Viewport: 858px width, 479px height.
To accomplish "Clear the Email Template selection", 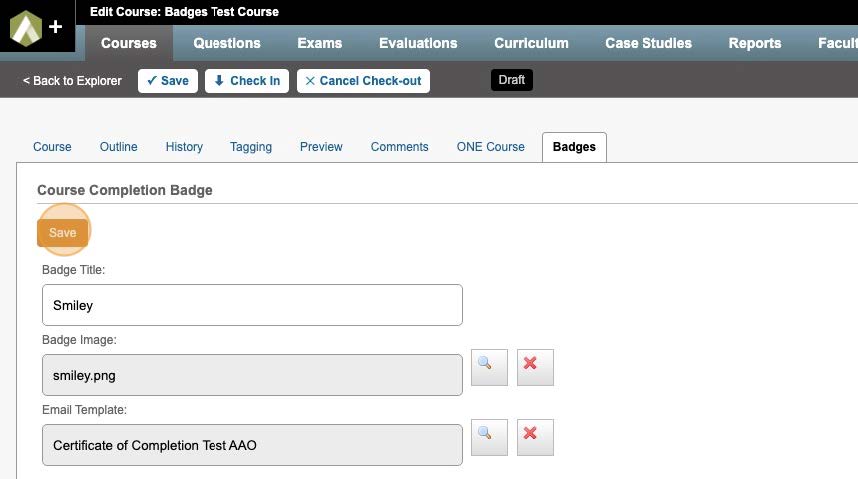I will pos(535,437).
